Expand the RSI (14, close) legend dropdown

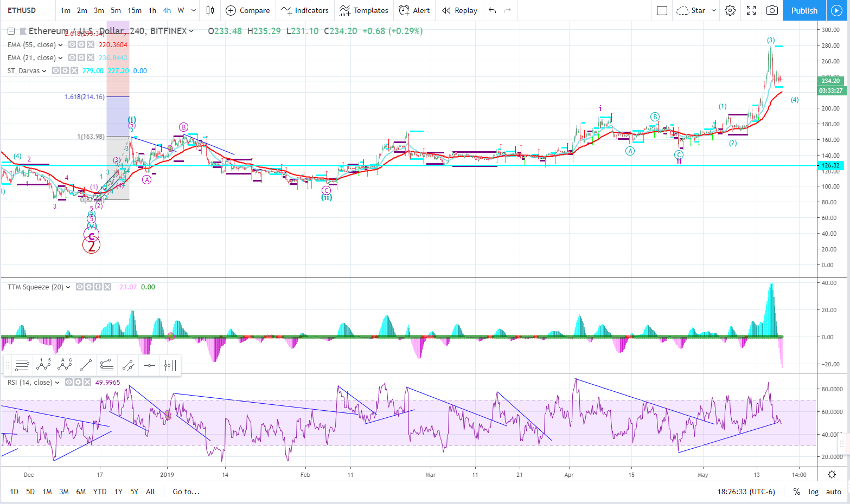57,383
